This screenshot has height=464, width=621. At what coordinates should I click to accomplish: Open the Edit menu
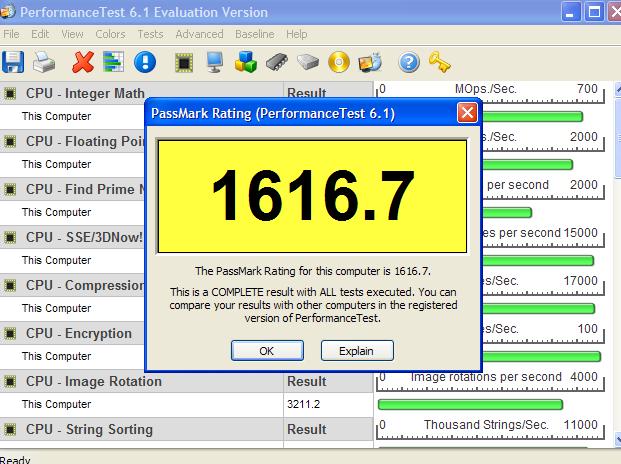(40, 34)
